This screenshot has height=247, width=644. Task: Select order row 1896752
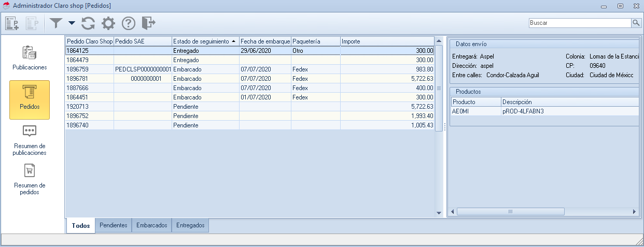click(x=249, y=116)
